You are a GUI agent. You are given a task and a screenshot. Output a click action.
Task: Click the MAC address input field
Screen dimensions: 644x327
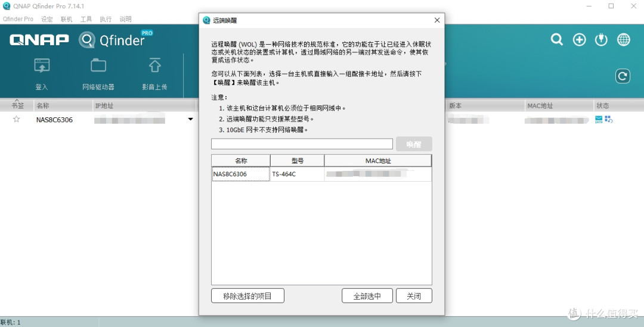(302, 144)
